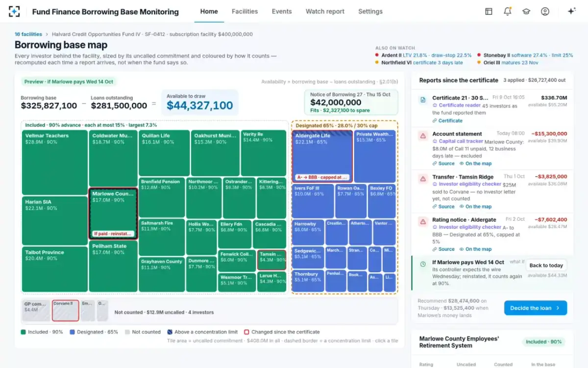Image resolution: width=588 pixels, height=368 pixels.
Task: Open the Events tab
Action: pyautogui.click(x=282, y=11)
